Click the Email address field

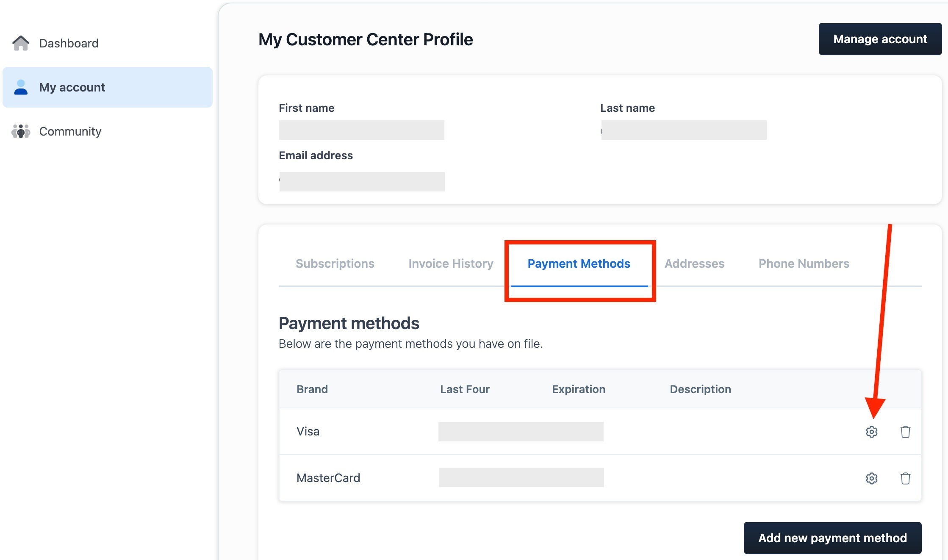pyautogui.click(x=361, y=182)
